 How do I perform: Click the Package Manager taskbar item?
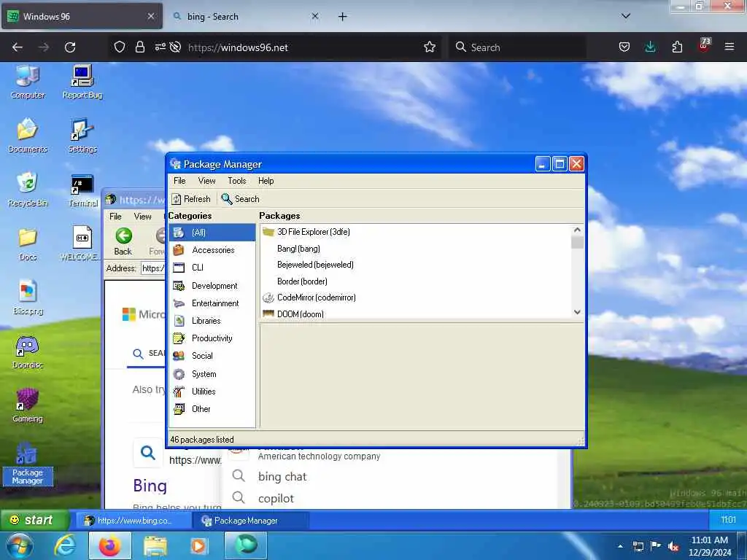coord(251,521)
